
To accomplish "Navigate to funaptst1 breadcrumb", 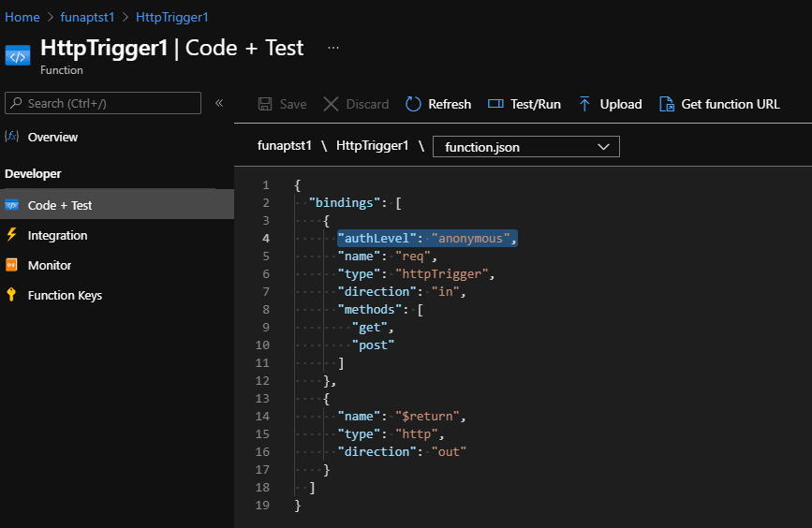I will coord(87,17).
